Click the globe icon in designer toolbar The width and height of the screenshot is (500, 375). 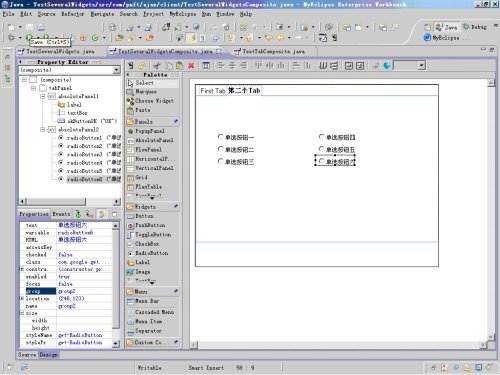point(387,66)
